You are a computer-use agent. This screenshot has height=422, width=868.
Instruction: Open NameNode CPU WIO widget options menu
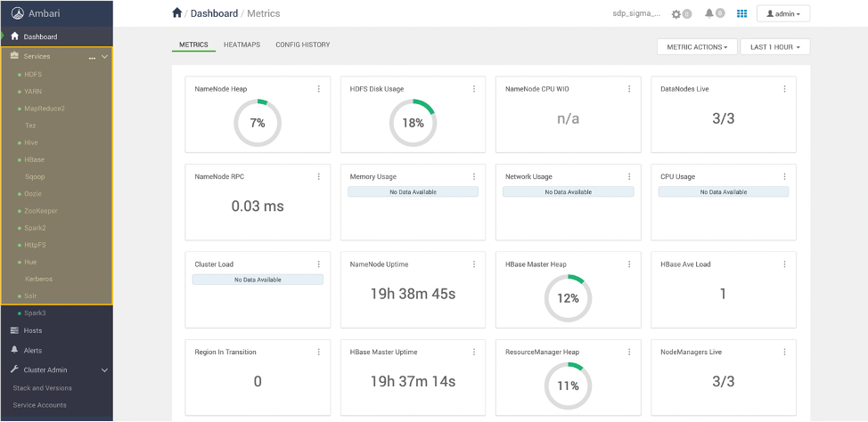629,89
